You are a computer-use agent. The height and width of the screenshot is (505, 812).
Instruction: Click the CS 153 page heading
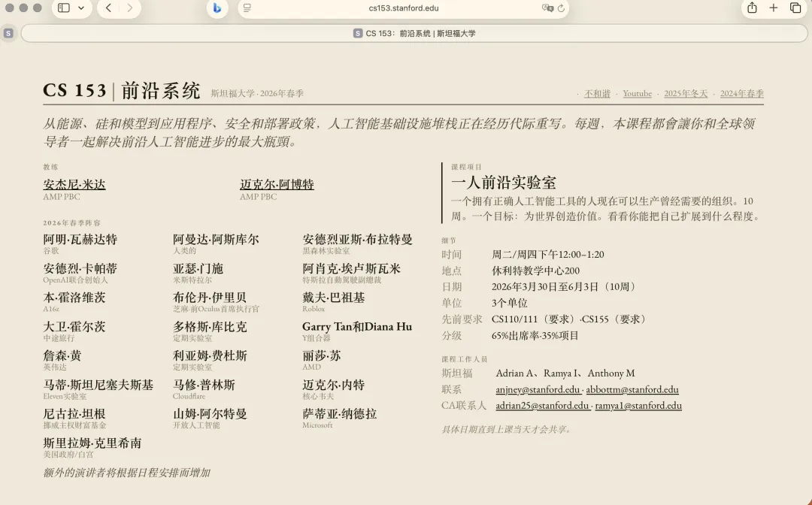[122, 90]
